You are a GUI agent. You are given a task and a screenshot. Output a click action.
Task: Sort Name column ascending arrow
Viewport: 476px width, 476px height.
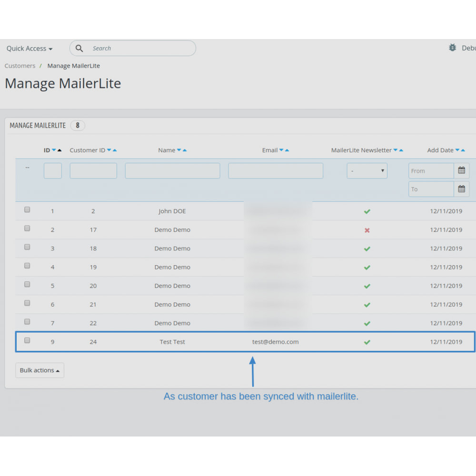[x=185, y=150]
